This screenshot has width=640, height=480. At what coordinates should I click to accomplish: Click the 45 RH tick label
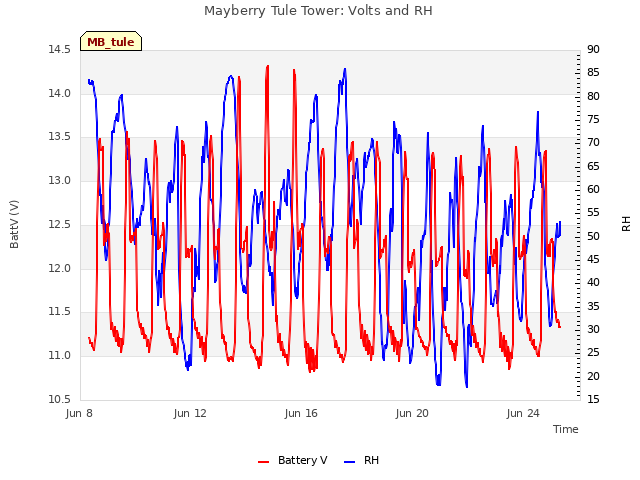tap(593, 260)
